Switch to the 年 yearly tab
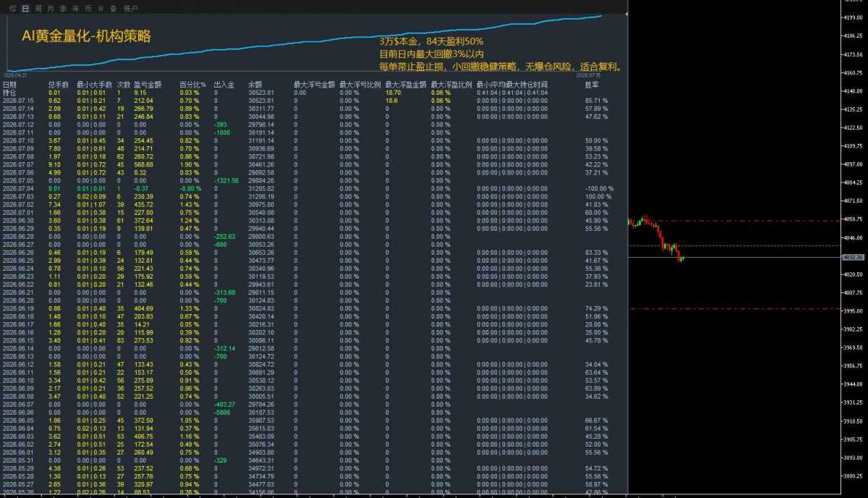The image size is (868, 498). 75,8
